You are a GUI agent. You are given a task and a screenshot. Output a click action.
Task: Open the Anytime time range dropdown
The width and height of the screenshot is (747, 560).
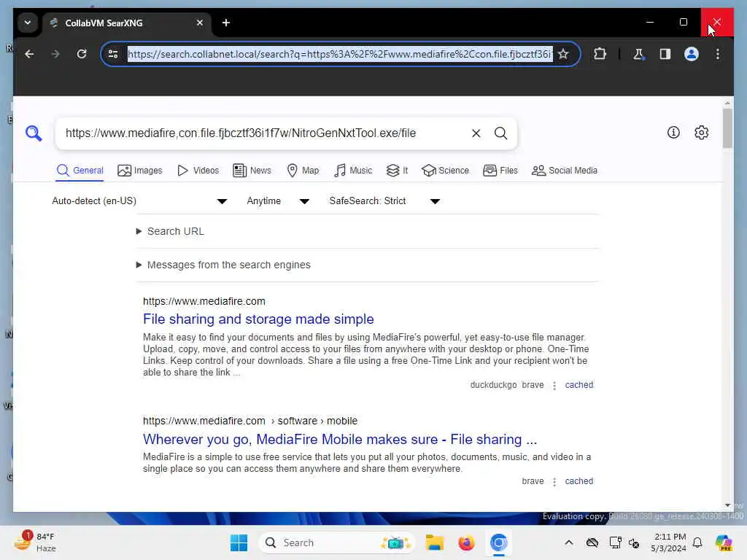pyautogui.click(x=278, y=201)
